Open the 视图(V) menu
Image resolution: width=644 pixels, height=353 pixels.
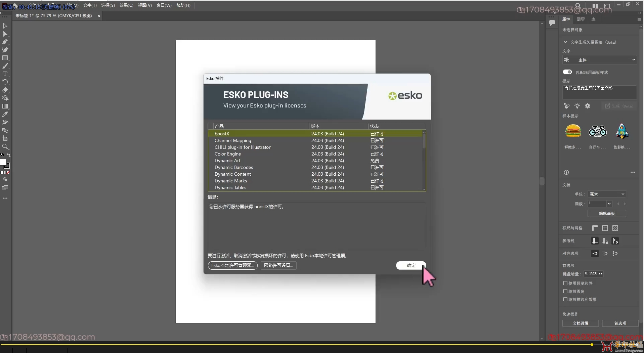point(145,5)
